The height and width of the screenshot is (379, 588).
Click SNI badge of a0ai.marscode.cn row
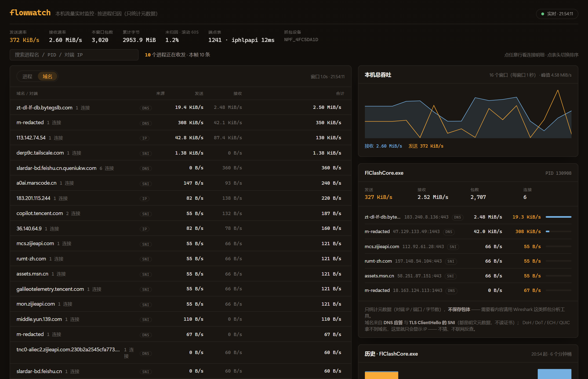coord(146,184)
